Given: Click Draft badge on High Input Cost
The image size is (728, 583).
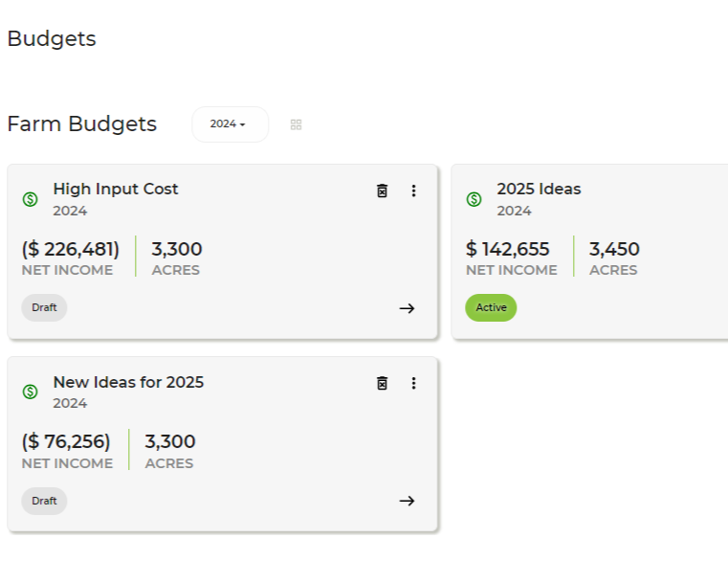Looking at the screenshot, I should (44, 307).
